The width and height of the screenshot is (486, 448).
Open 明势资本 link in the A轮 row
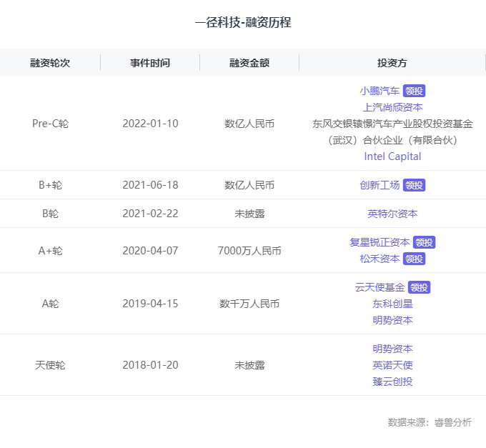(392, 320)
